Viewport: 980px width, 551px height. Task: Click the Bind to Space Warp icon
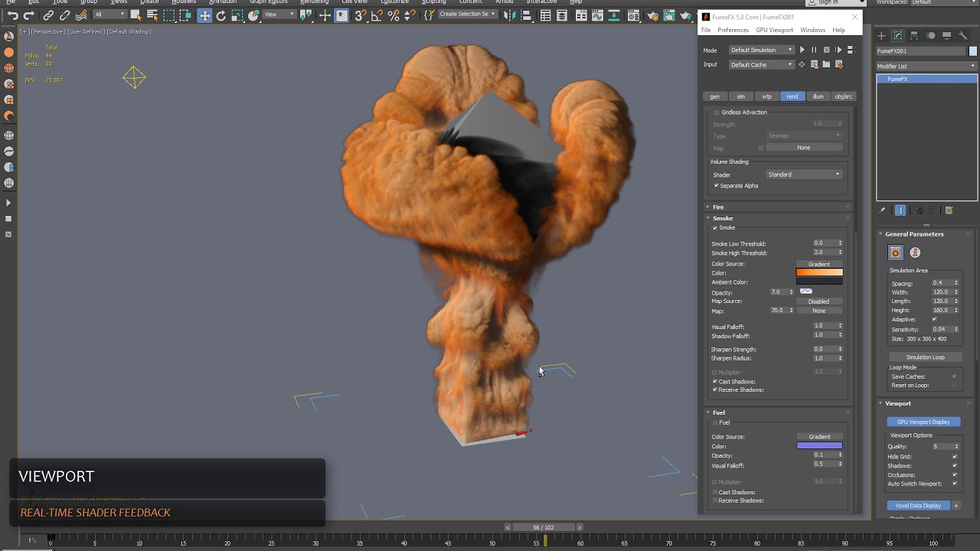tap(81, 15)
